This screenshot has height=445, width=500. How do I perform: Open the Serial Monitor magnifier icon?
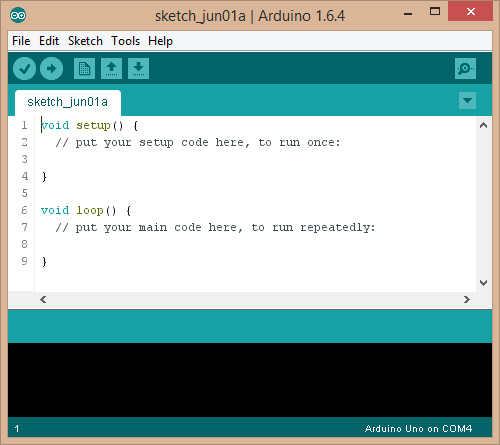(x=465, y=69)
